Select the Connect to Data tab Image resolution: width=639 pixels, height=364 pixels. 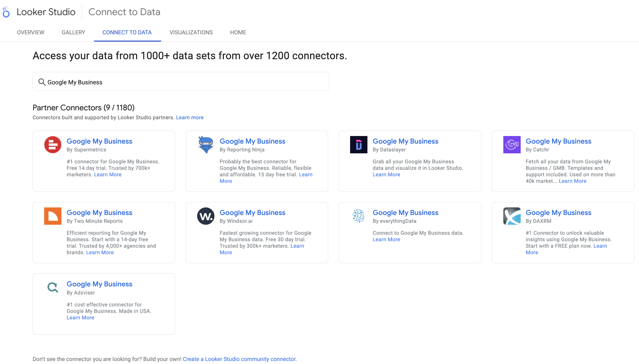point(127,32)
